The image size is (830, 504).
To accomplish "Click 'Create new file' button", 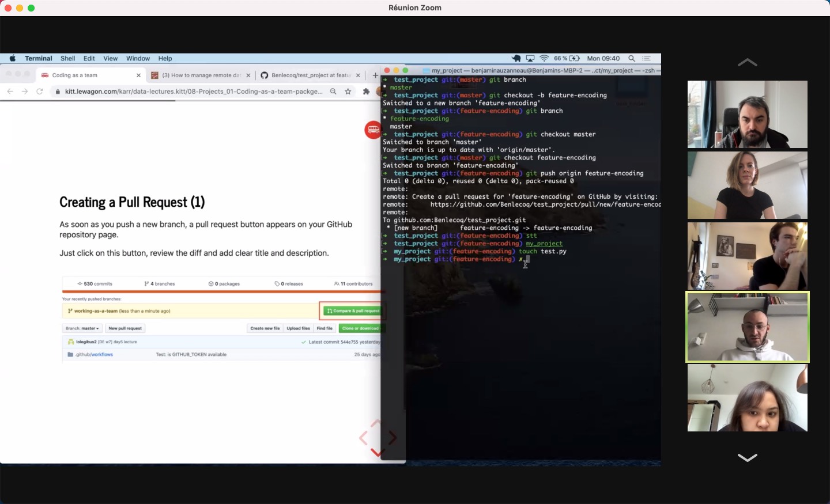I will [x=265, y=328].
